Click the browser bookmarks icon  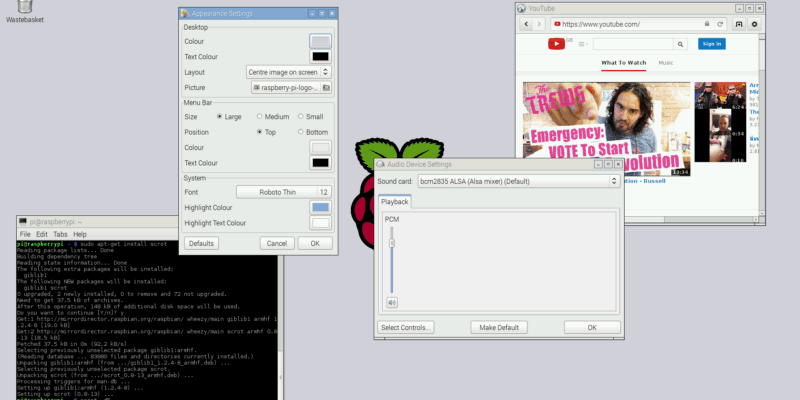tap(738, 24)
